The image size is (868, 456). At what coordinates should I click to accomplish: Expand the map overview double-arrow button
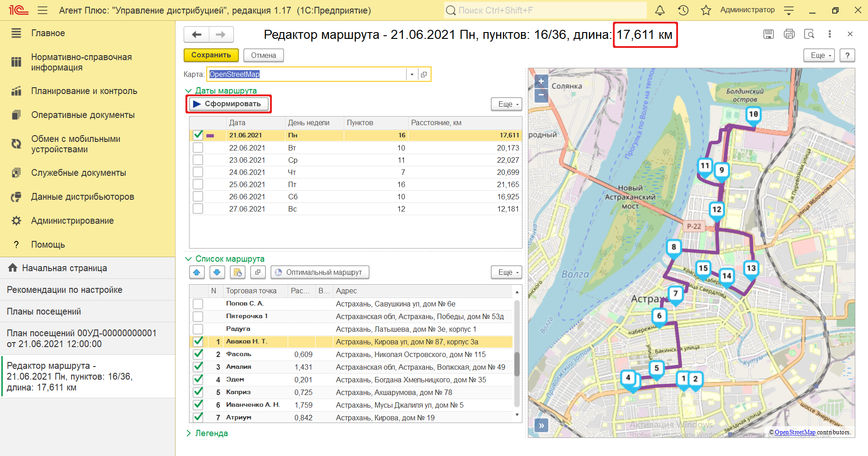pyautogui.click(x=541, y=425)
